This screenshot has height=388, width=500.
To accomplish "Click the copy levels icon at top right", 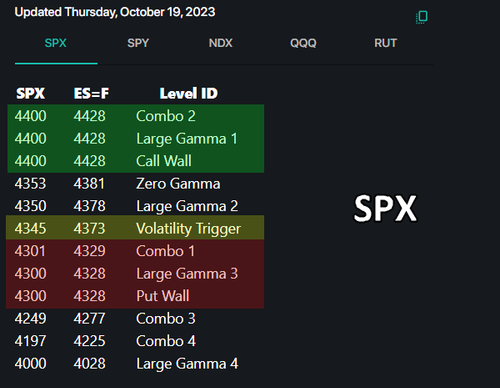I will click(x=422, y=17).
